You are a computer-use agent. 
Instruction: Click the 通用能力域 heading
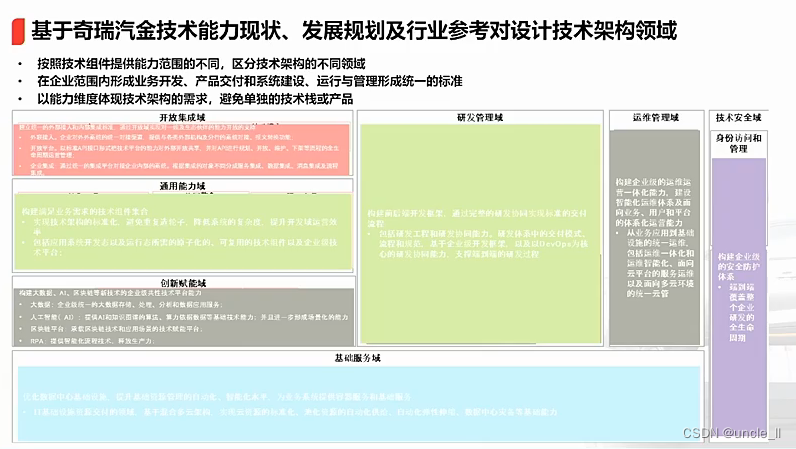tap(182, 186)
